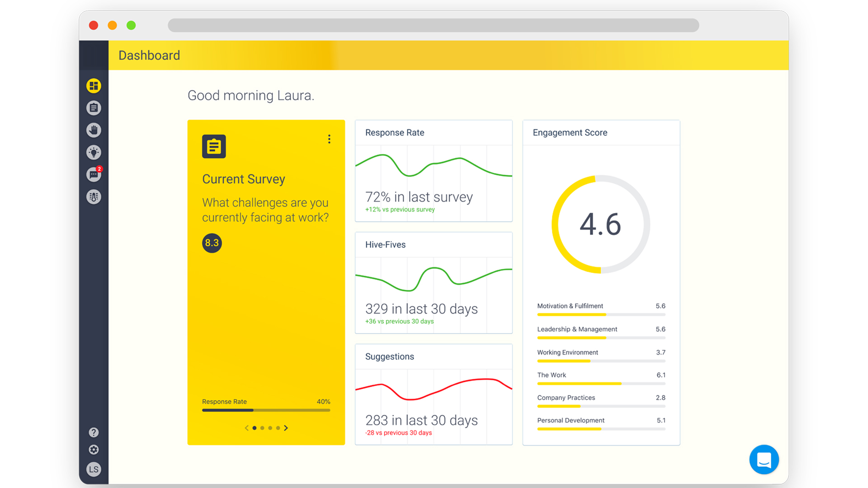Open the Dashboard grid icon in sidebar
868x488 pixels.
(94, 86)
